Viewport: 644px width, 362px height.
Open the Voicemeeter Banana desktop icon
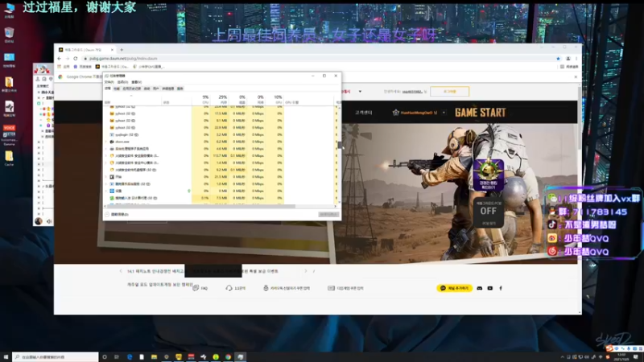coord(9,134)
